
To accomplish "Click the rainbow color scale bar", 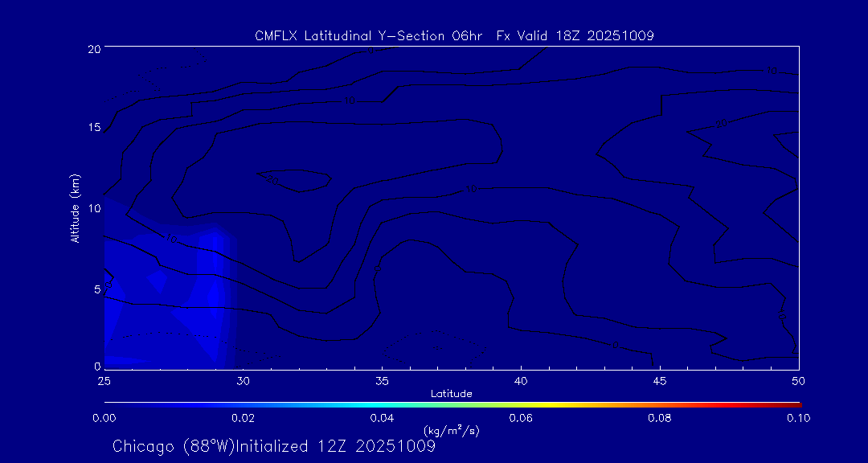I will (x=452, y=405).
